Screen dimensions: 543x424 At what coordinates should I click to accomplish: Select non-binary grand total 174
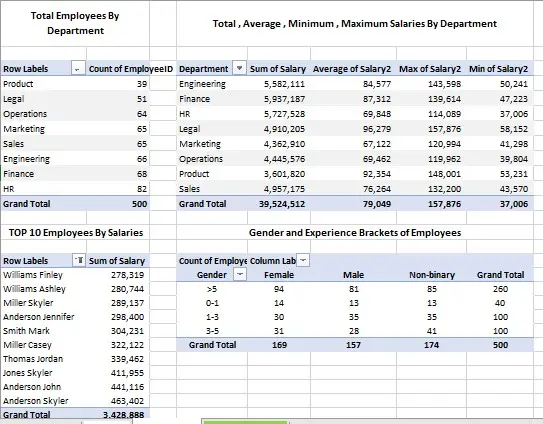pyautogui.click(x=431, y=345)
